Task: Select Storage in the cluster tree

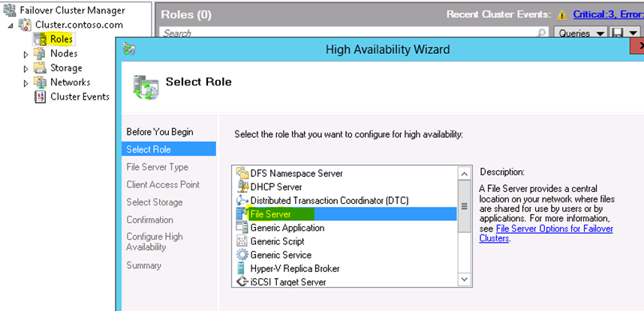Action: click(66, 67)
